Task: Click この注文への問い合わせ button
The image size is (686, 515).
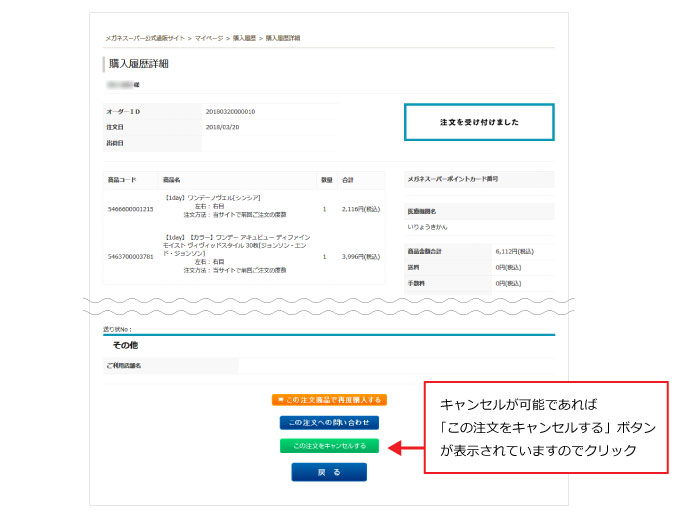Action: 329,423
